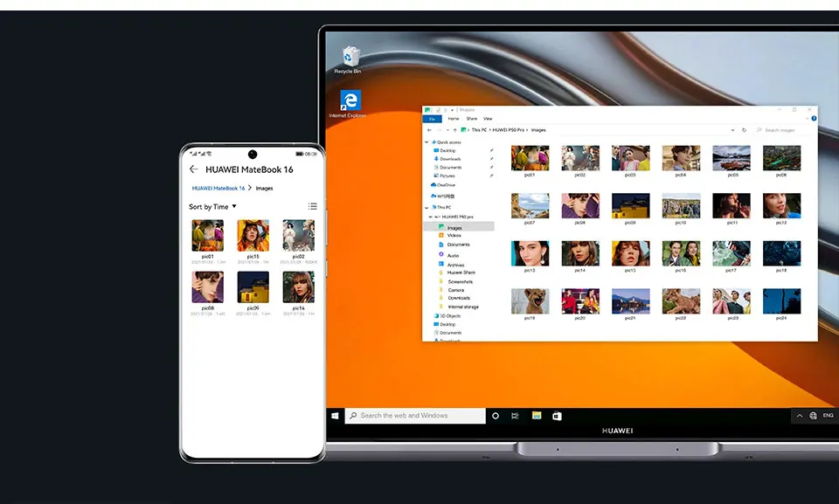Open the Recycle Bin desktop icon

click(x=349, y=60)
